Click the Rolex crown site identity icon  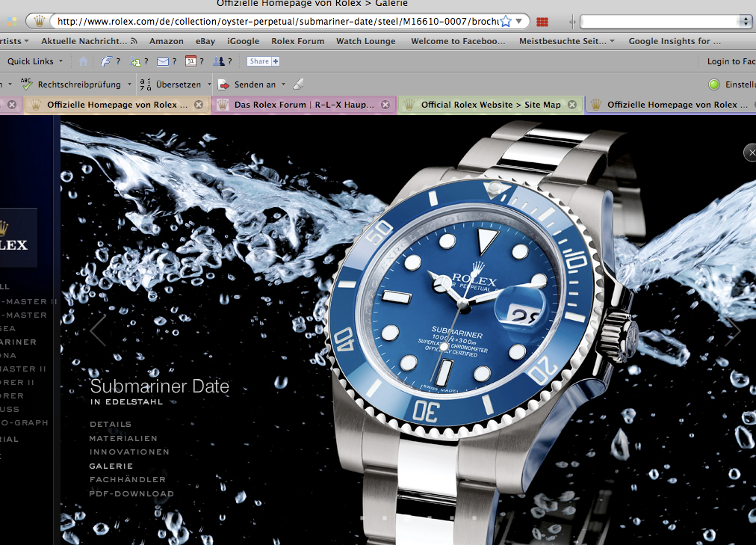coord(39,21)
